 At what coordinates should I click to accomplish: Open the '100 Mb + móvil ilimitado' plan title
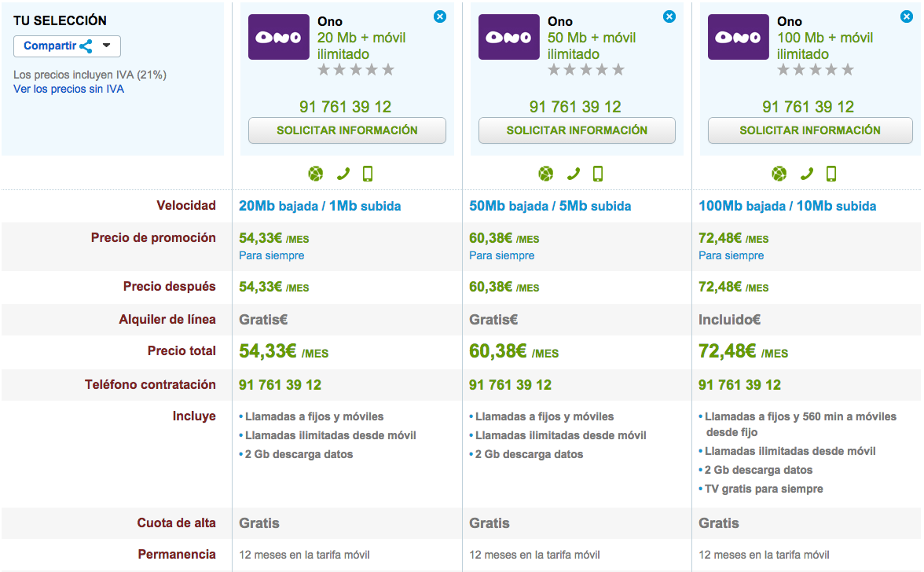pyautogui.click(x=825, y=46)
